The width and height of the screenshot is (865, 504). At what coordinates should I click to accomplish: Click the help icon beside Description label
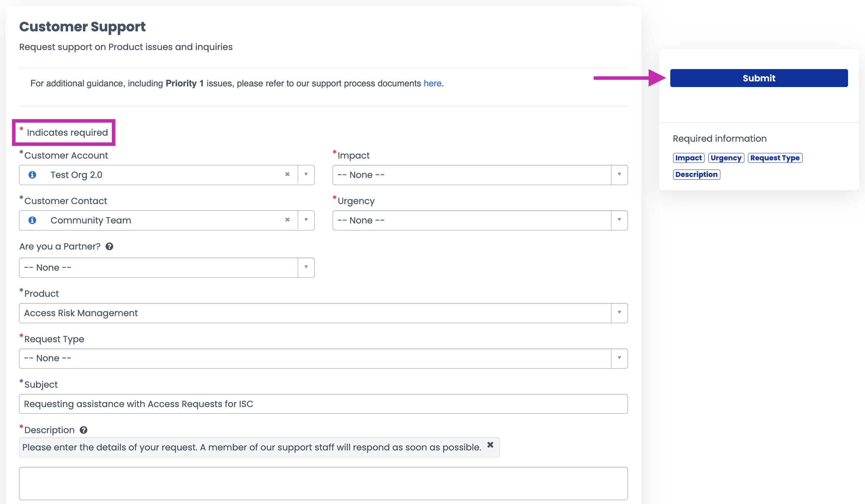pyautogui.click(x=83, y=430)
